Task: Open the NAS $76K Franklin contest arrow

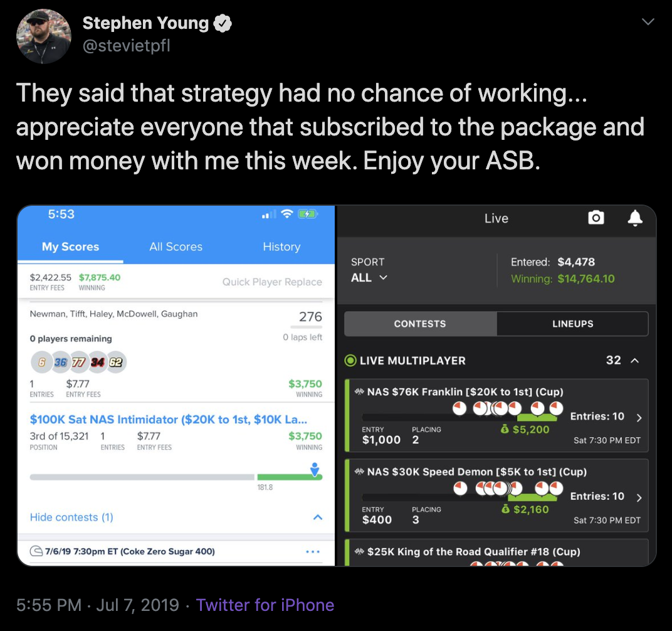Action: (639, 418)
